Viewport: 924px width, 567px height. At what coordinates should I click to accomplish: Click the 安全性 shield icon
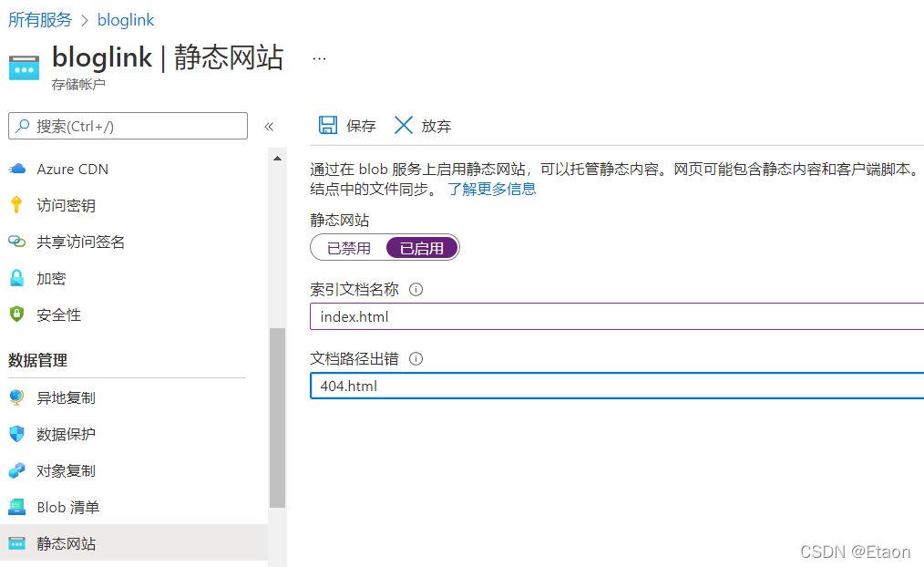point(17,314)
